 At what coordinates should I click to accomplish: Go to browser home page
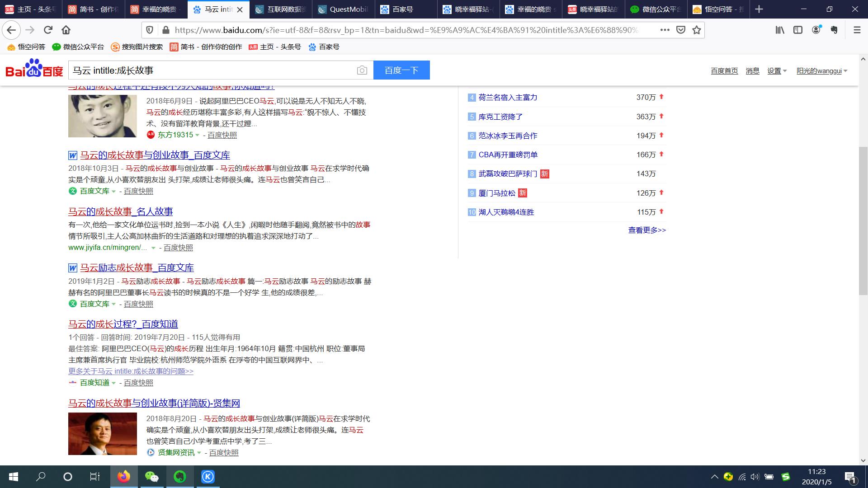[x=66, y=30]
